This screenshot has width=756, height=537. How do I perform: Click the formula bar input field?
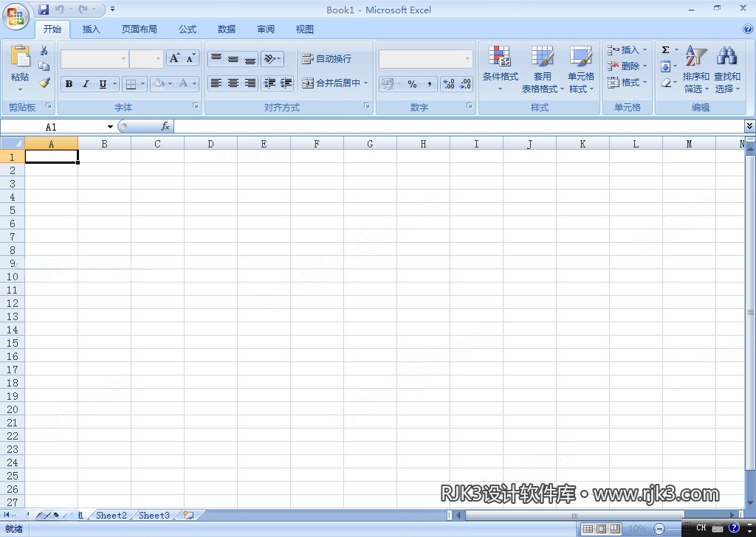point(459,126)
